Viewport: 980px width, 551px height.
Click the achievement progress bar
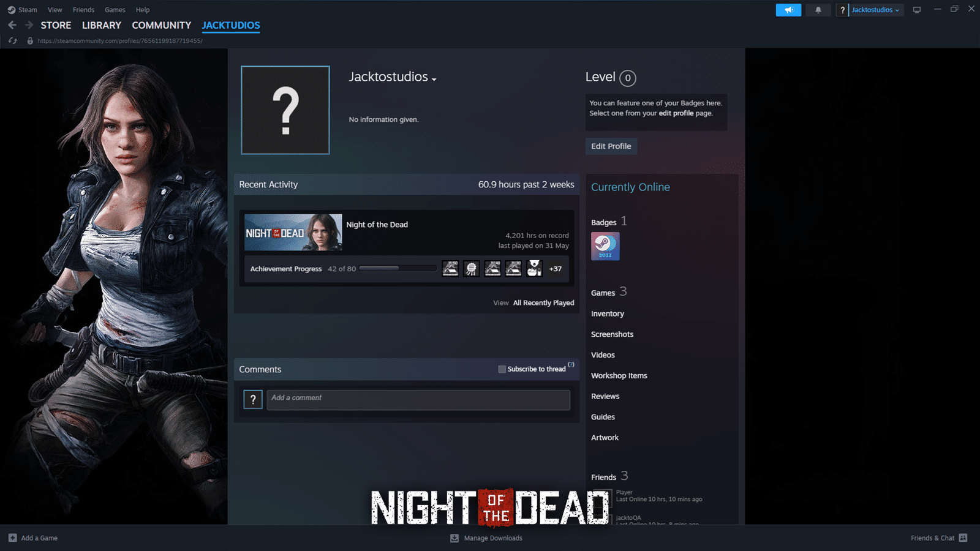tap(398, 268)
